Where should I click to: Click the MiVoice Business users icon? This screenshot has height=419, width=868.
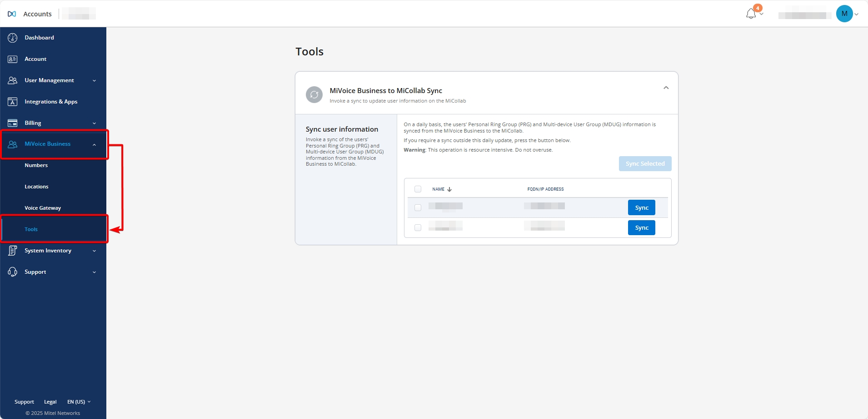pos(13,144)
